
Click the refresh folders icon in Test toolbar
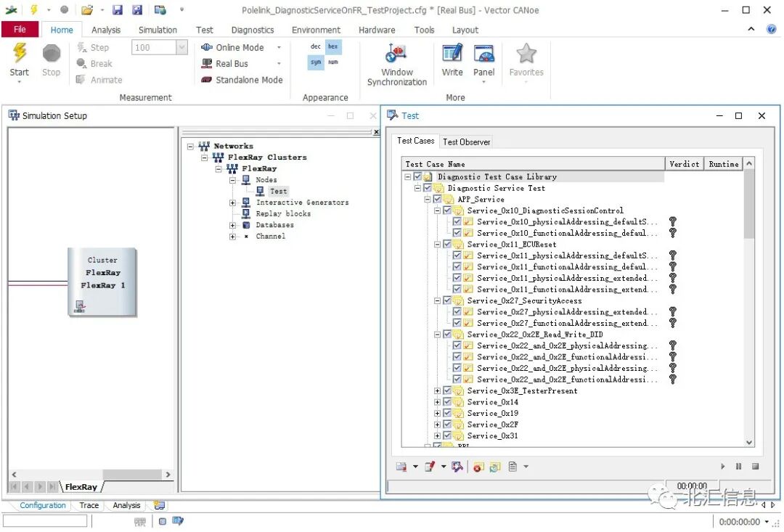coord(495,467)
